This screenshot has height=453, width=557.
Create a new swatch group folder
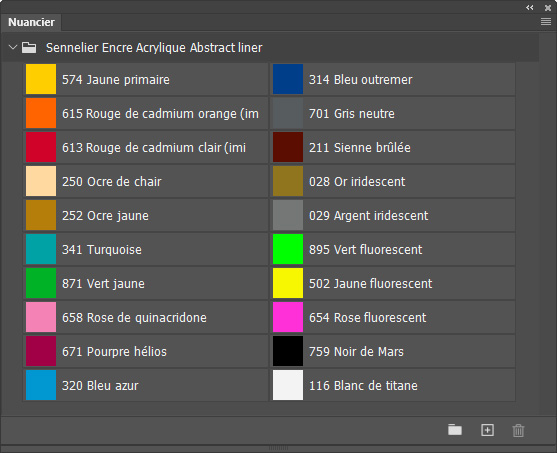[x=455, y=430]
